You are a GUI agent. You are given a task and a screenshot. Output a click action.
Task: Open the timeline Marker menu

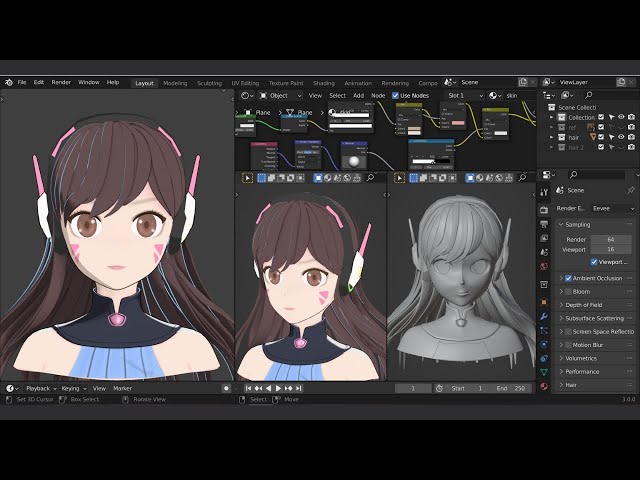click(122, 389)
